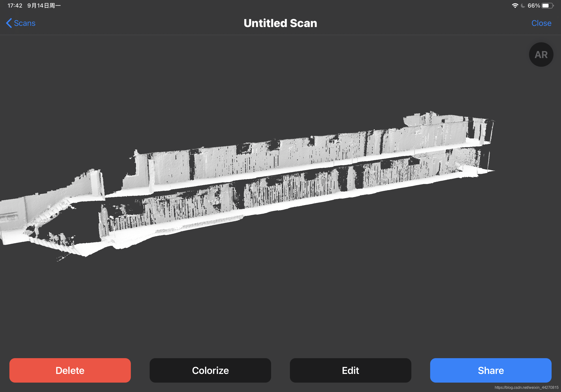This screenshot has width=561, height=392.
Task: Click the blog.csdn.net watermark link
Action: coord(526,387)
